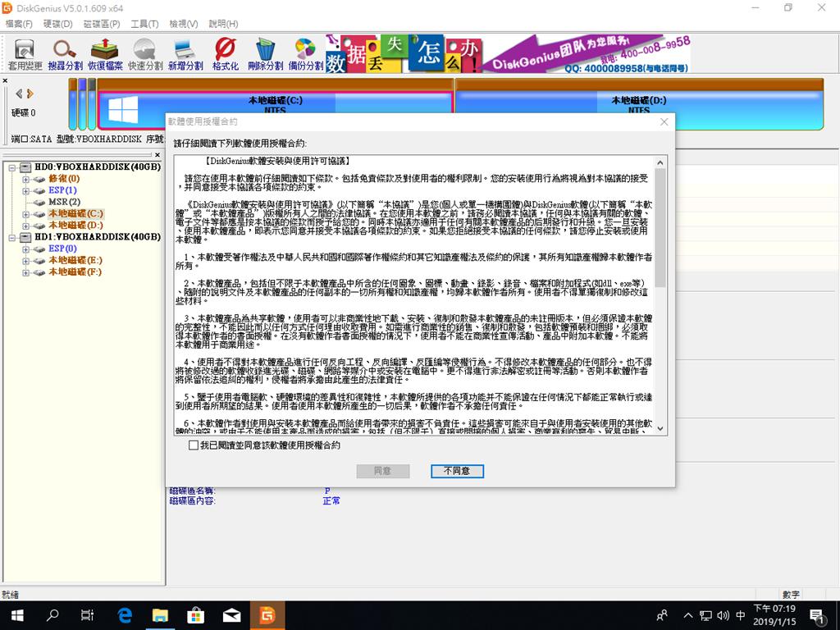The height and width of the screenshot is (630, 840).
Task: Open the 檢視(V) menu
Action: coord(184,24)
